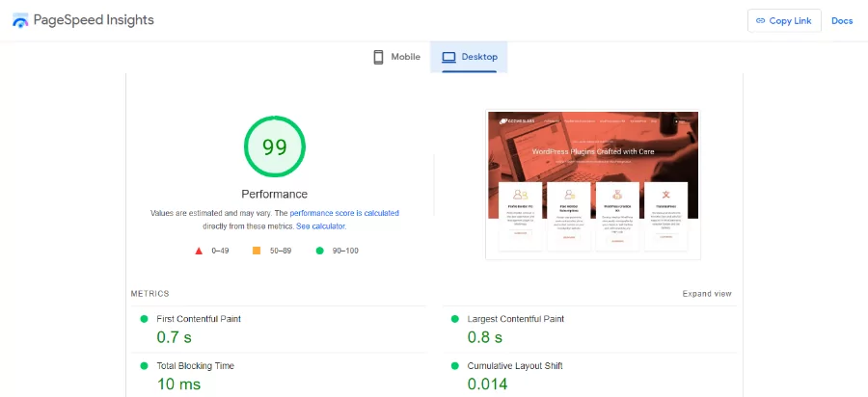Expand view of the metrics section
This screenshot has height=397, width=868.
click(x=706, y=294)
